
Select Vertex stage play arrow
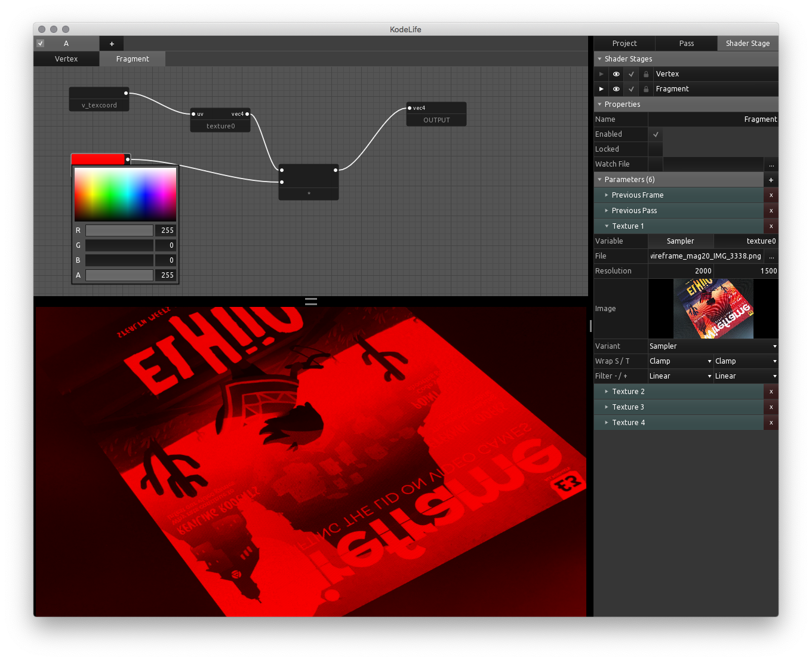click(x=601, y=74)
